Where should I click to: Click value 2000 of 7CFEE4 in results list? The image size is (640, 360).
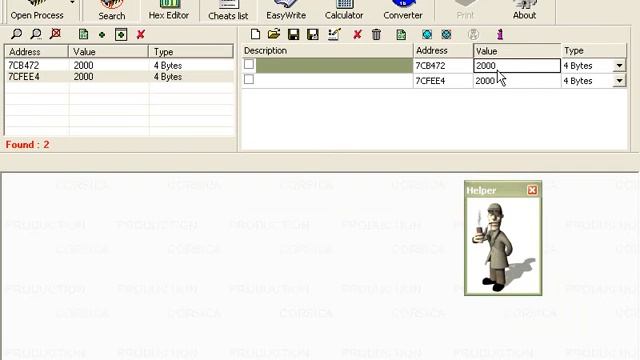(83, 77)
